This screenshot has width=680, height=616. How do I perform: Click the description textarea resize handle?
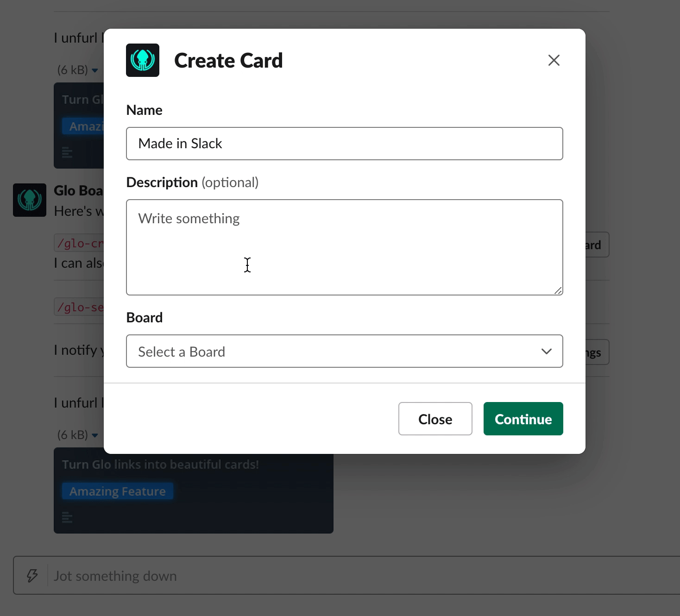click(558, 290)
